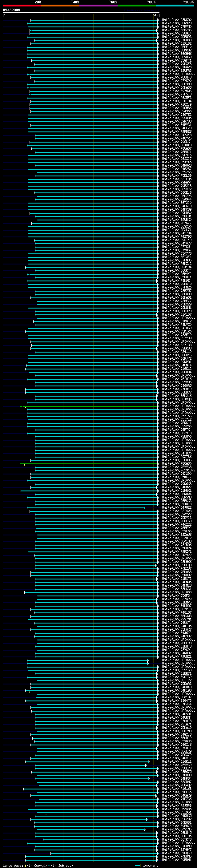Select UniRef100_B6DDS7 in the hit list
Screen dimensions: 197x868
(x=176, y=392)
